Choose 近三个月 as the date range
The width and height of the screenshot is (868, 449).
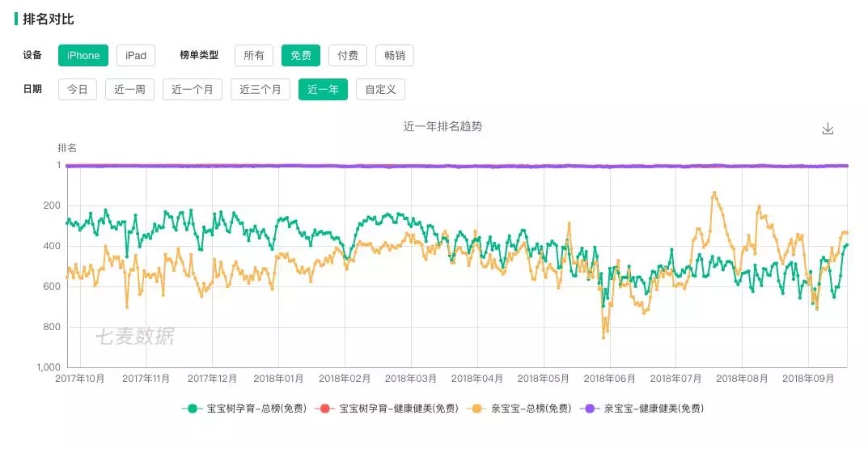pos(260,89)
